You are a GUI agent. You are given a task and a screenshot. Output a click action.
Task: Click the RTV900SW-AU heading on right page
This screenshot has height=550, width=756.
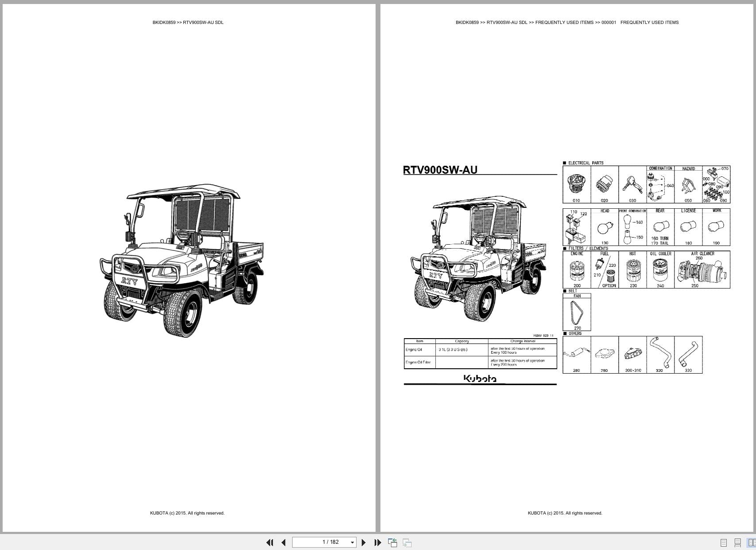[x=440, y=169]
